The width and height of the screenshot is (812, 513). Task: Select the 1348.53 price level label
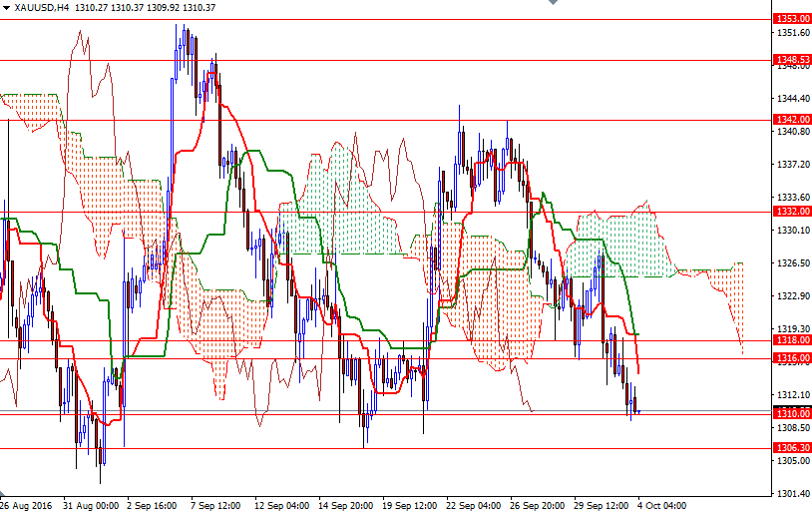[792, 60]
